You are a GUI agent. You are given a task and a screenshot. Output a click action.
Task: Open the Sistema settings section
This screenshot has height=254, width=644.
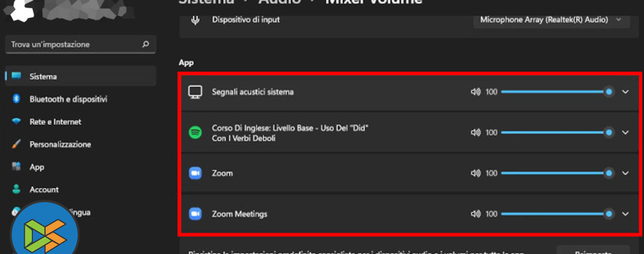tap(43, 77)
